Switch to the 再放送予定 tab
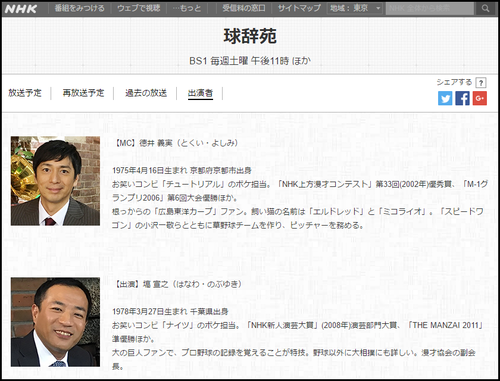This screenshot has width=500, height=381. pos(83,93)
